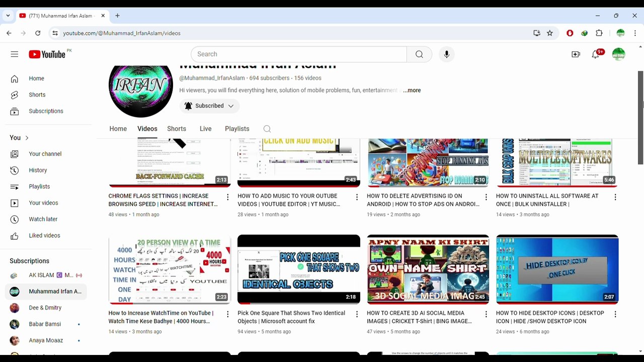
Task: Open options for UNINSTALL ALL SOFTWARE video
Action: pyautogui.click(x=615, y=198)
